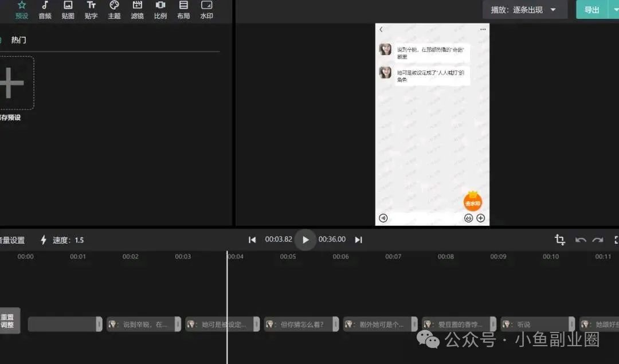The image size is (619, 364).
Task: Open the 布局 layout tool
Action: tap(183, 10)
